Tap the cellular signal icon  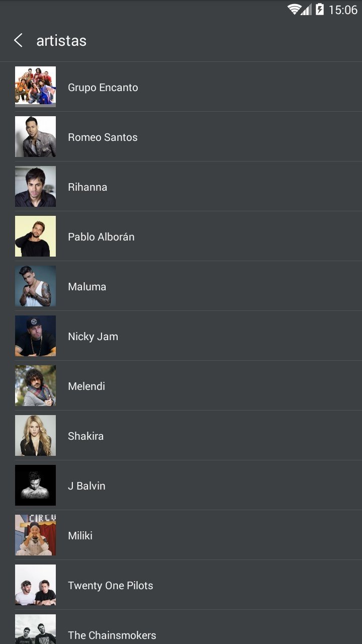click(306, 9)
